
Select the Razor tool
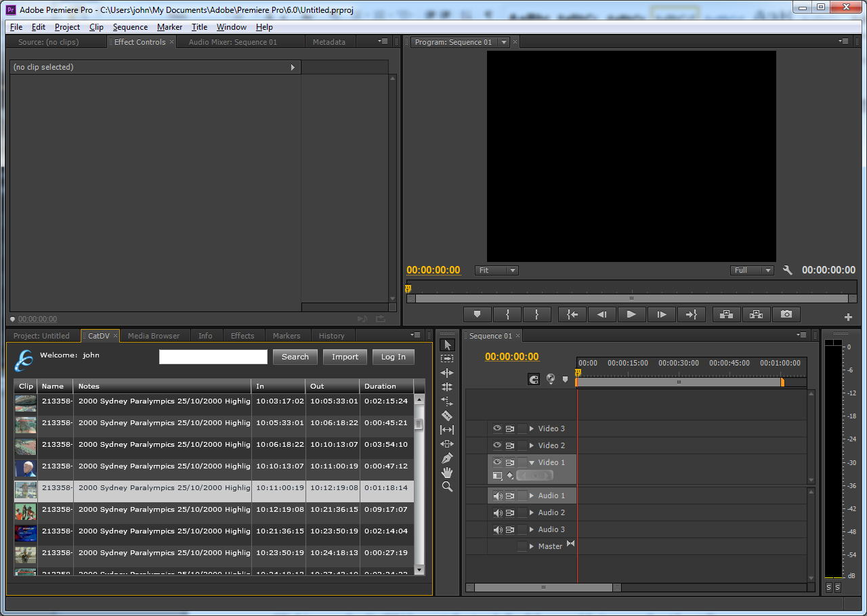pos(447,416)
